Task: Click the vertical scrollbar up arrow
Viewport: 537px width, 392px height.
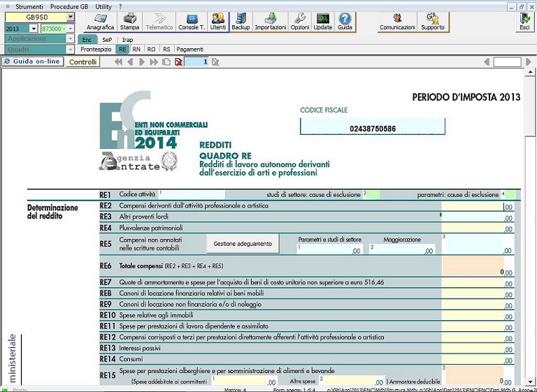Action: tap(531, 72)
